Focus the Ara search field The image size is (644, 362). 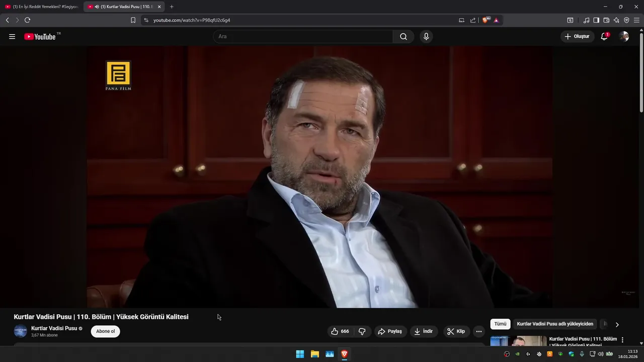[303, 37]
